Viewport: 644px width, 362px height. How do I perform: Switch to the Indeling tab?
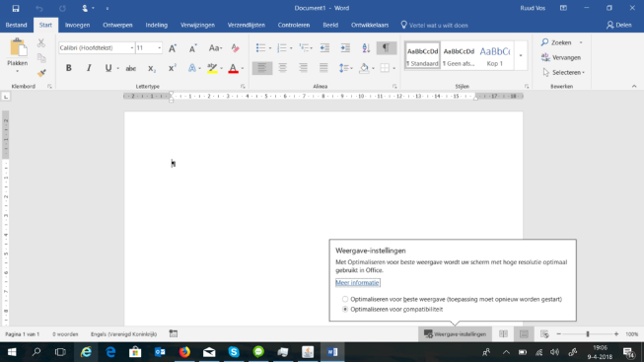[x=157, y=25]
